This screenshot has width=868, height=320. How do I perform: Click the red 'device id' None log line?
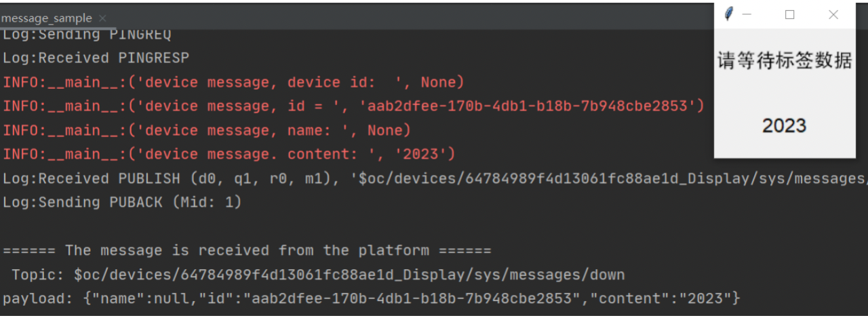pos(233,83)
